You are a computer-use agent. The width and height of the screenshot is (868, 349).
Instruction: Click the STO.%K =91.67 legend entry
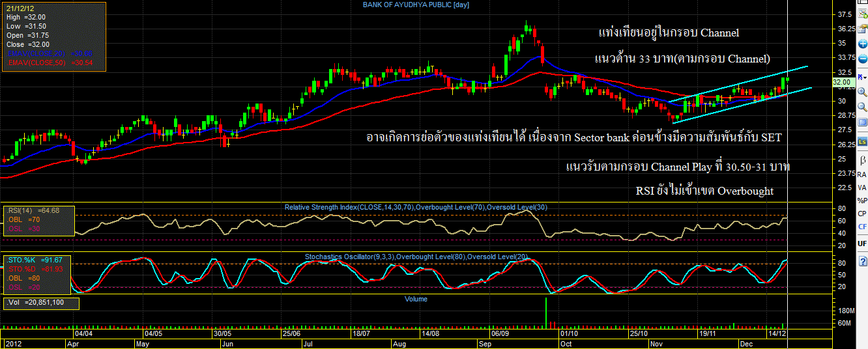tap(35, 260)
